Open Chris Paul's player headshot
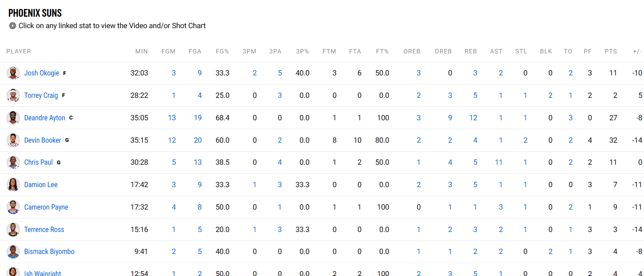Viewport: 644px width, 276px height. pyautogui.click(x=13, y=162)
